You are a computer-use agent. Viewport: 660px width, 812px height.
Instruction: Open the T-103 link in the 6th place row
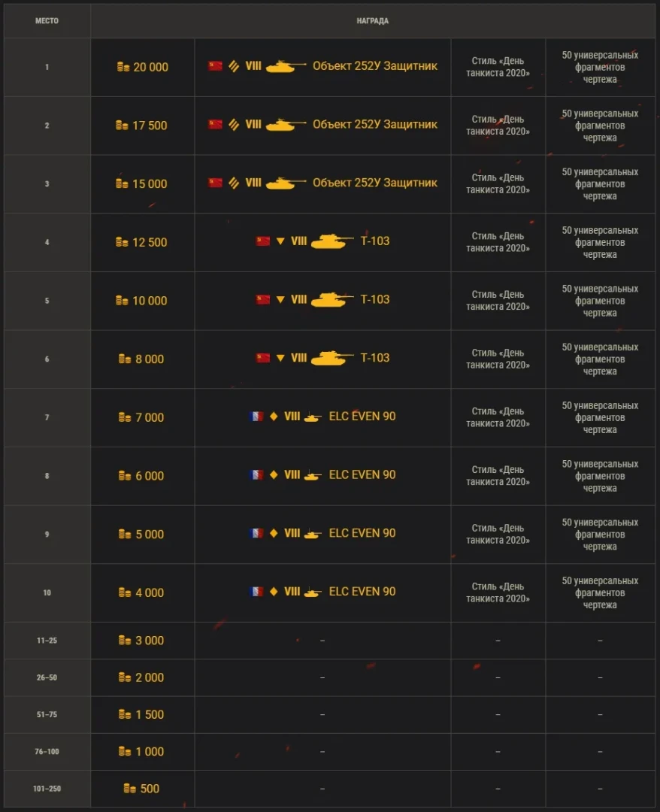point(375,358)
